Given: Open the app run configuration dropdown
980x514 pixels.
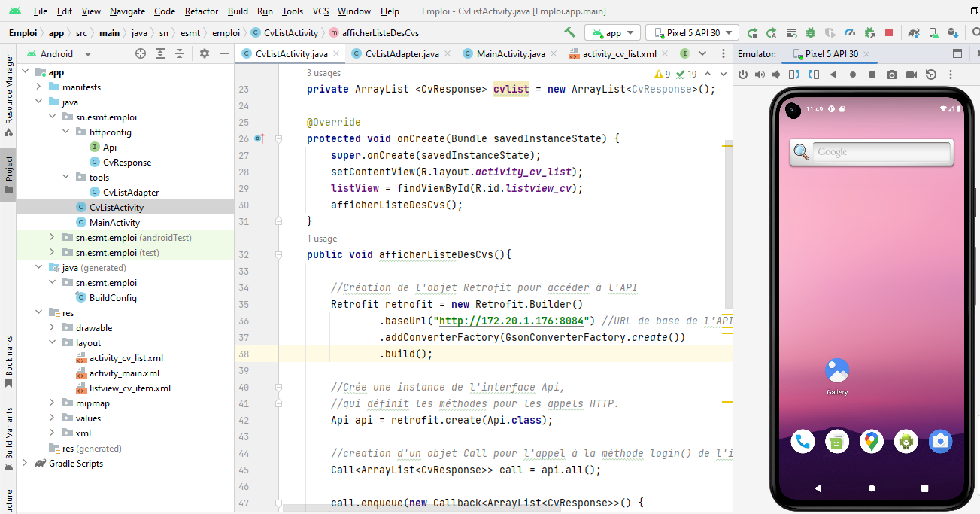Looking at the screenshot, I should [x=613, y=32].
